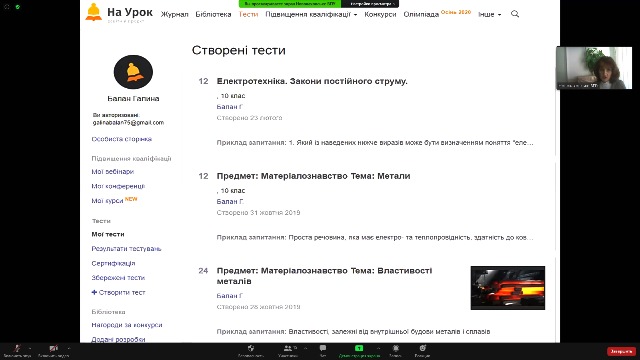This screenshot has height=360, width=640.
Task: Open Zoom reactions icon
Action: pos(422,348)
